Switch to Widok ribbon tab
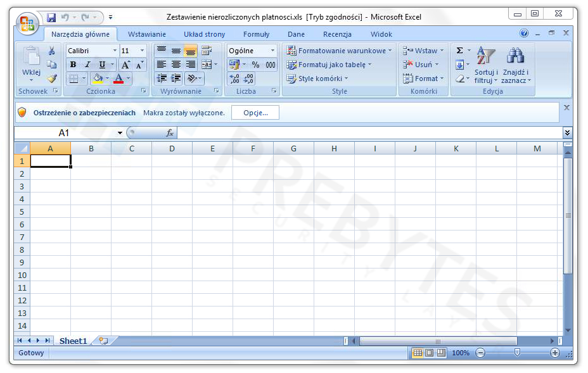 tap(381, 34)
